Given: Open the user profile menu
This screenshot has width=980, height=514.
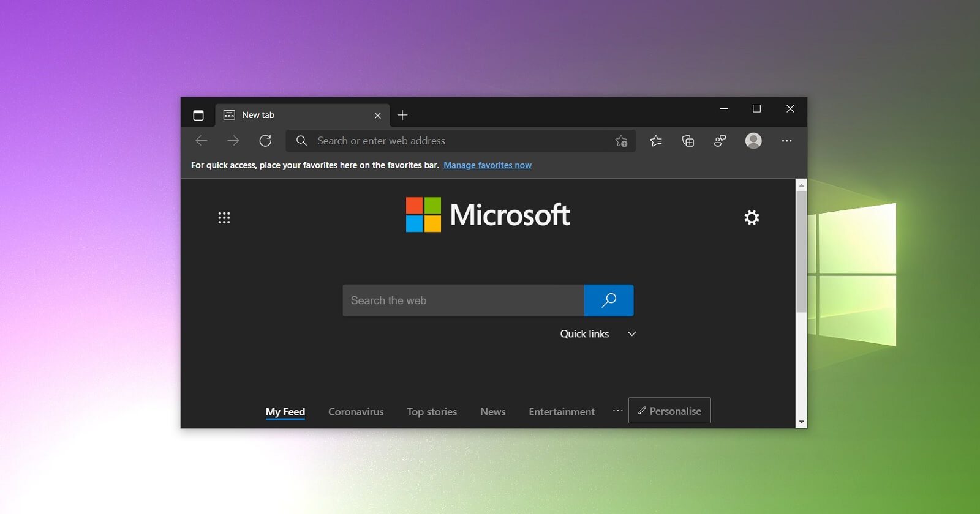Looking at the screenshot, I should coord(753,141).
